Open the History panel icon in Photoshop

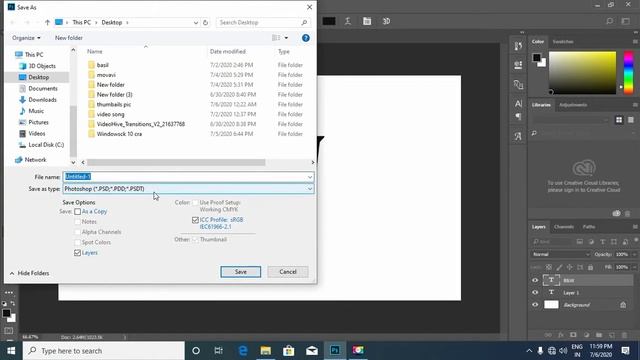point(518,46)
